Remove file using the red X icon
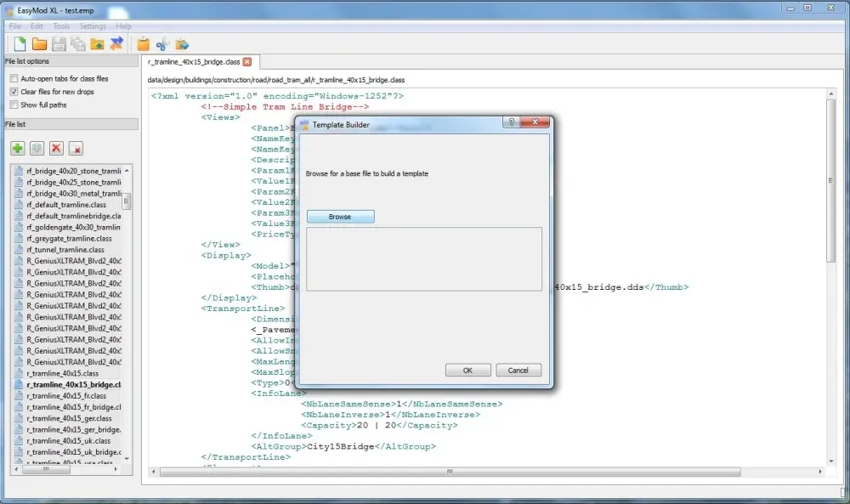The width and height of the screenshot is (850, 504). pyautogui.click(x=57, y=149)
